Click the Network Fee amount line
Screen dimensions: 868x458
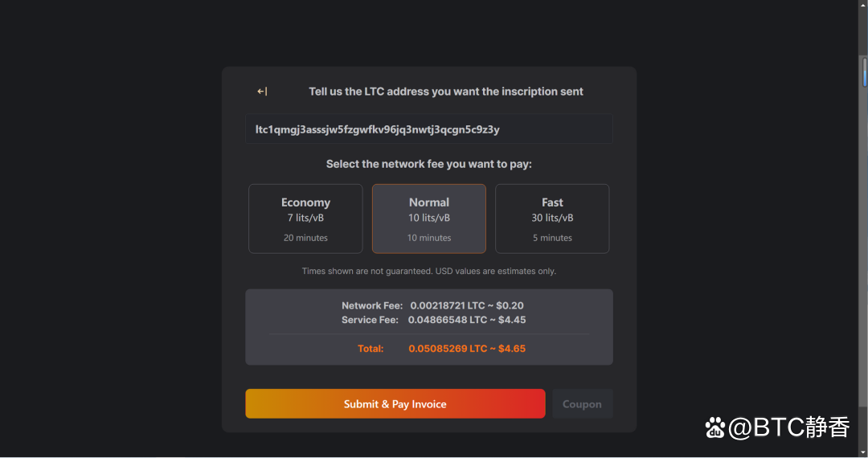point(432,305)
